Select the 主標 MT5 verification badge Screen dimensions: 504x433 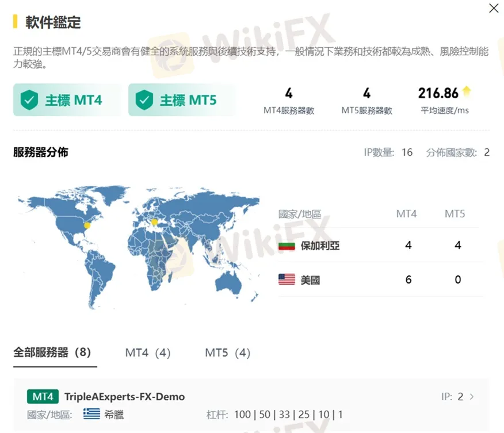pyautogui.click(x=182, y=99)
